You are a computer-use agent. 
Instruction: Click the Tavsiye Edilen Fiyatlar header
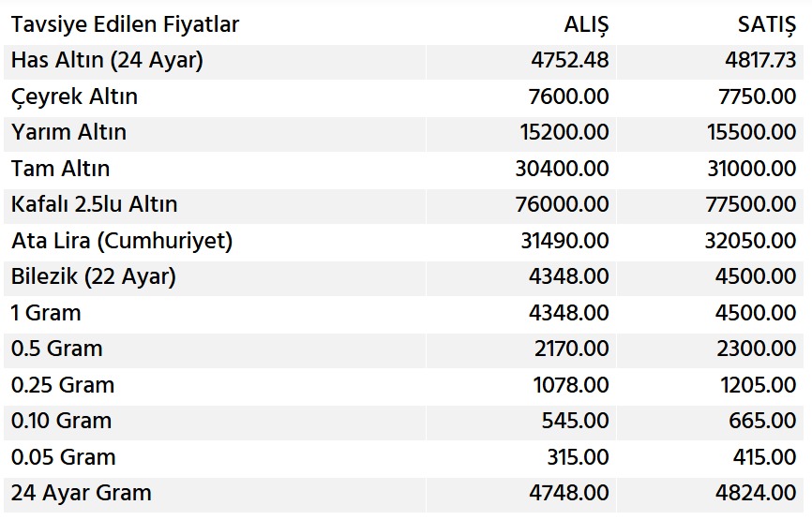coord(125,24)
